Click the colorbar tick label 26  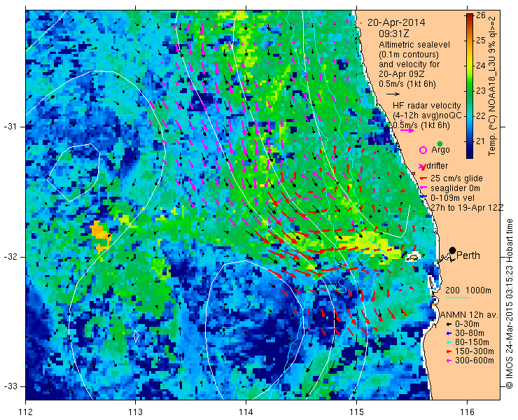coord(481,15)
